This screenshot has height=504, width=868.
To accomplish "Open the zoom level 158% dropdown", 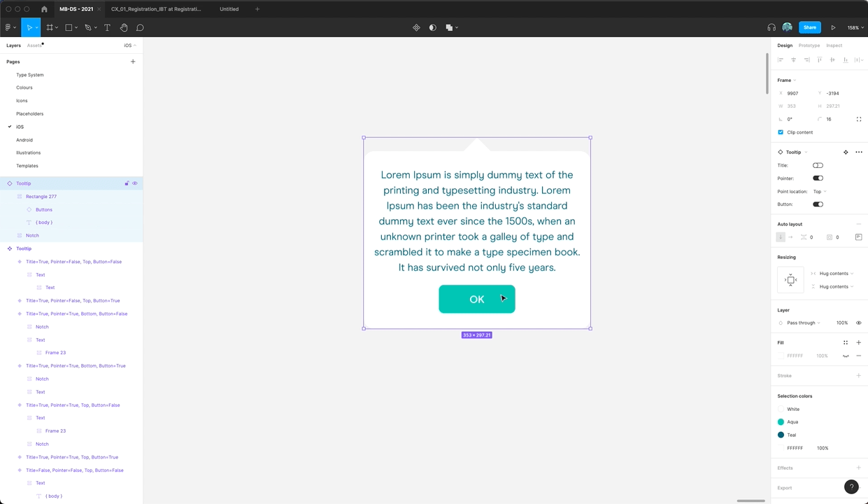I will (853, 28).
